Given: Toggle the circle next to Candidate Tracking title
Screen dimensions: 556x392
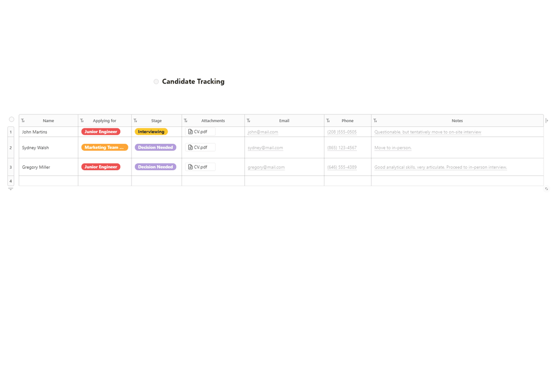Looking at the screenshot, I should click(x=156, y=81).
